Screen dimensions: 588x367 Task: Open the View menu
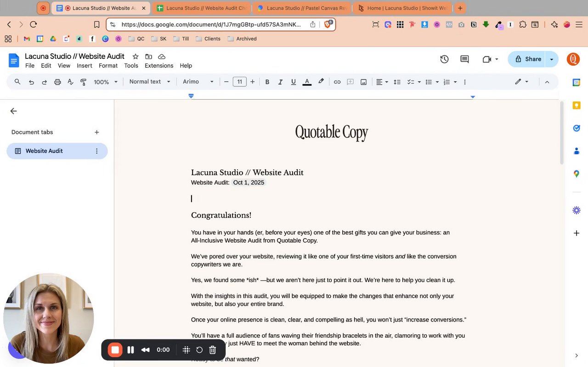click(64, 66)
